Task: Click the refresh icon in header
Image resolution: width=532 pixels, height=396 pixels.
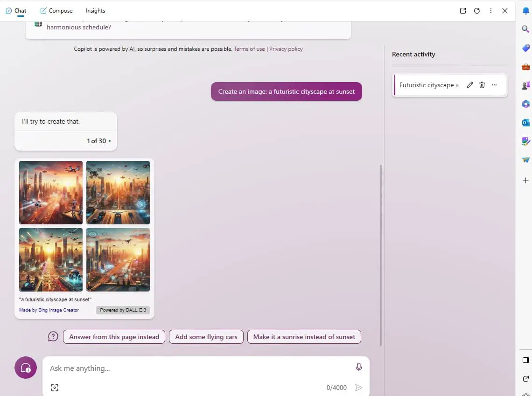Action: tap(477, 11)
